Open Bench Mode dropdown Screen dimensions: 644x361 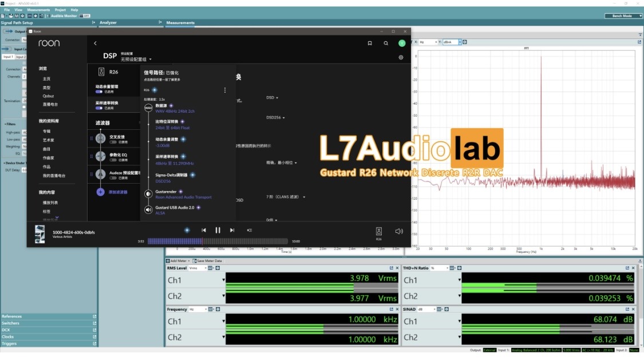click(623, 15)
